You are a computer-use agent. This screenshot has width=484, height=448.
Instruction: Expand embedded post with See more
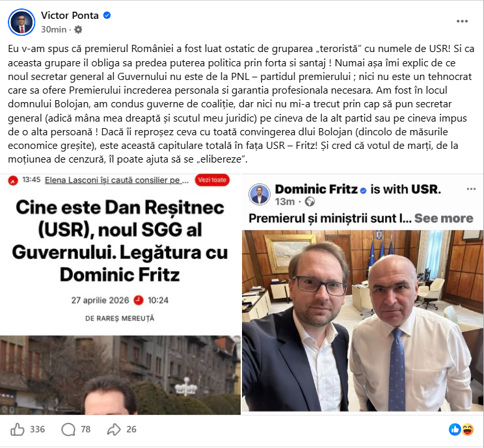pos(444,218)
